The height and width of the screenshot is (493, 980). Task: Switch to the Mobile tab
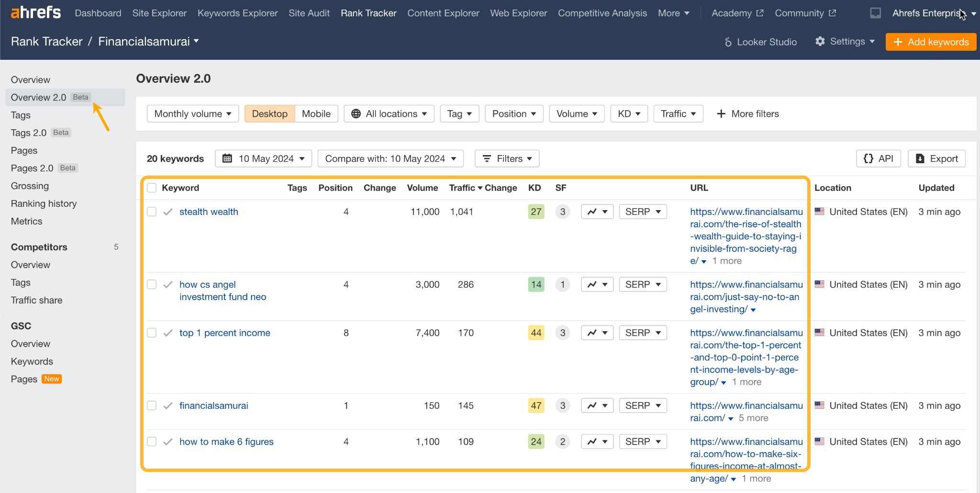point(316,113)
